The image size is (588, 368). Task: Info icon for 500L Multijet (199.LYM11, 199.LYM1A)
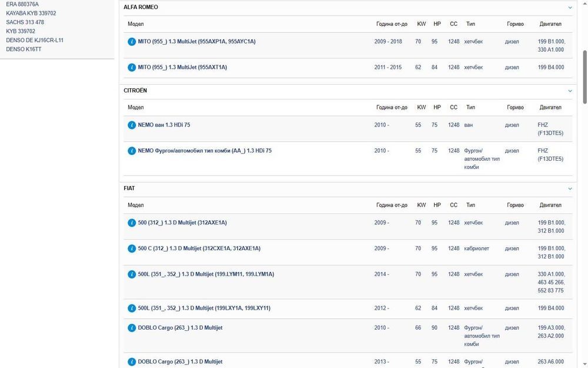[132, 274]
